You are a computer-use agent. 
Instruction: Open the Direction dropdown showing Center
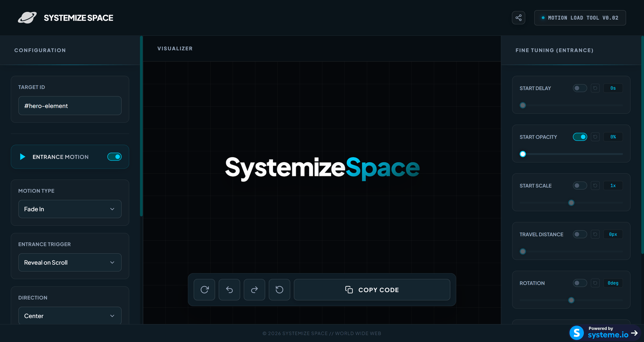pos(70,316)
